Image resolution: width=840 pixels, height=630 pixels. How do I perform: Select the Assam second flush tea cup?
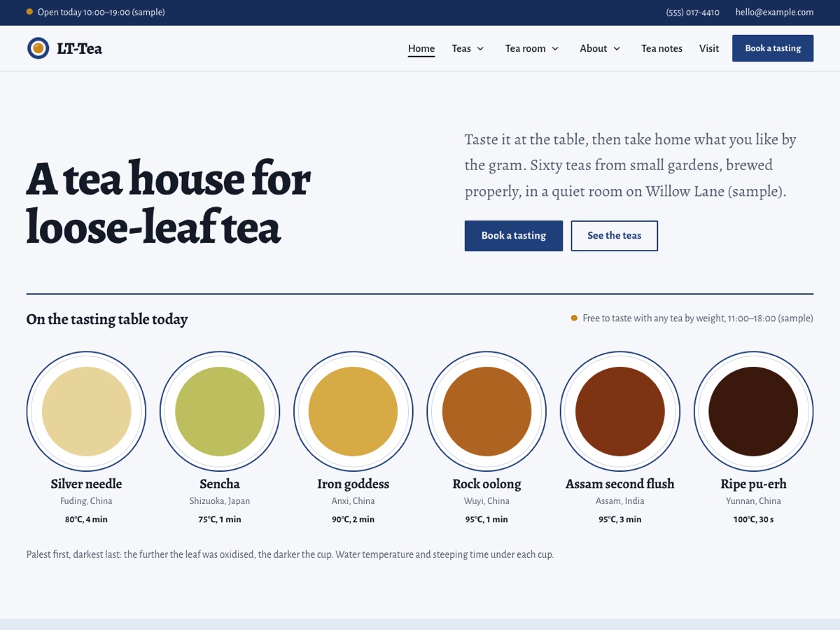coord(620,412)
